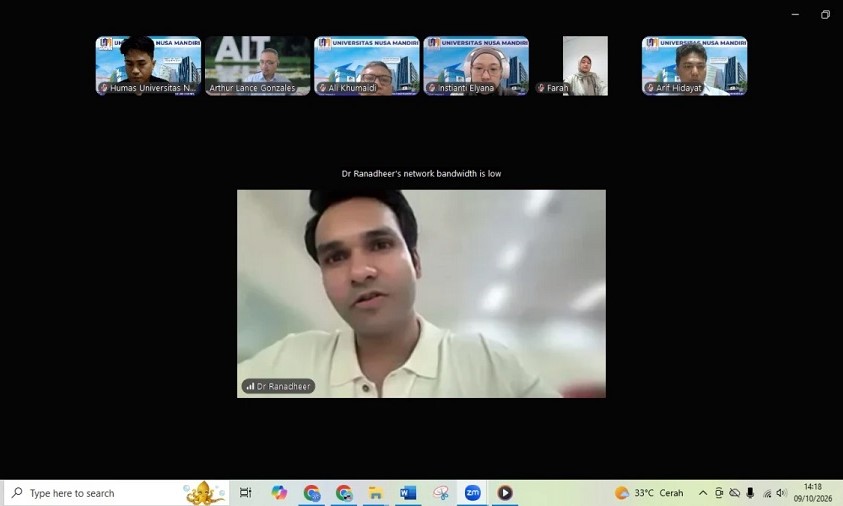This screenshot has height=506, width=843.
Task: Click the microphone tray icon
Action: coord(750,493)
